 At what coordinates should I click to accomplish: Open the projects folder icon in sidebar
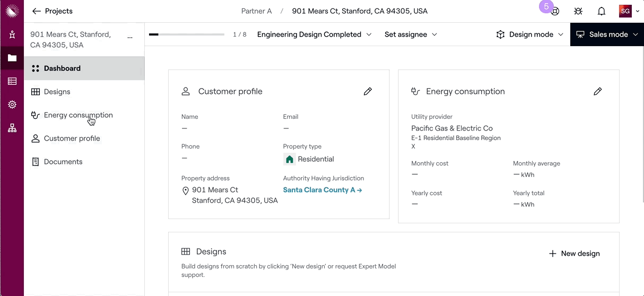coord(12,58)
